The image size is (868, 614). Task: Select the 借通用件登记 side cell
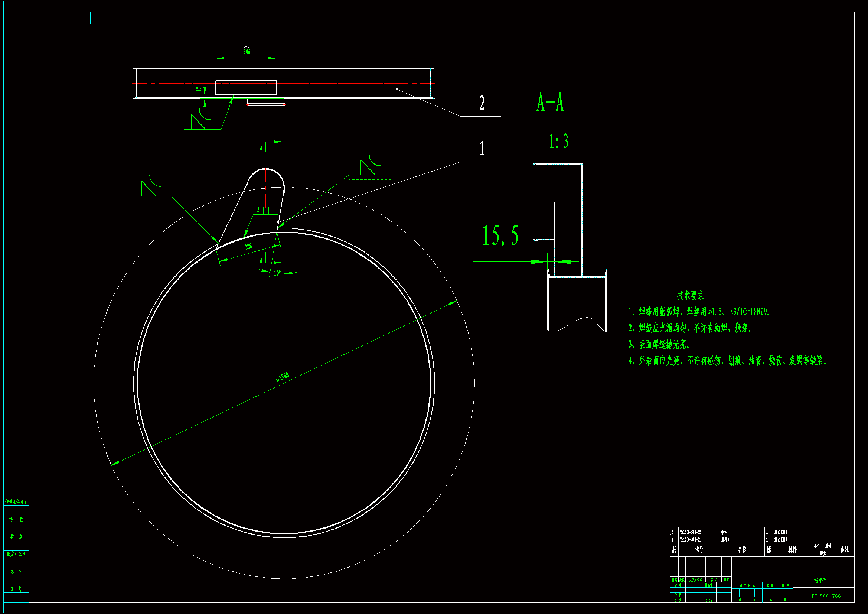(16, 502)
